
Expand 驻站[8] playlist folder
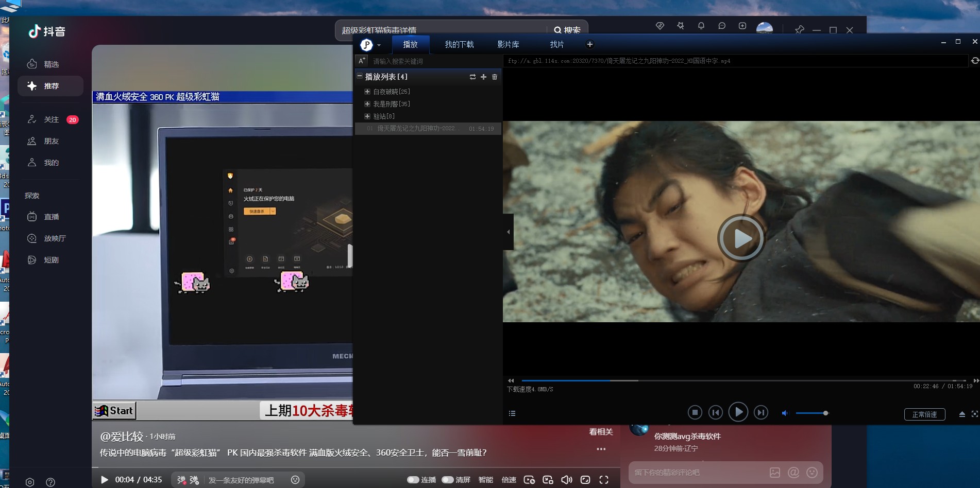coord(367,116)
